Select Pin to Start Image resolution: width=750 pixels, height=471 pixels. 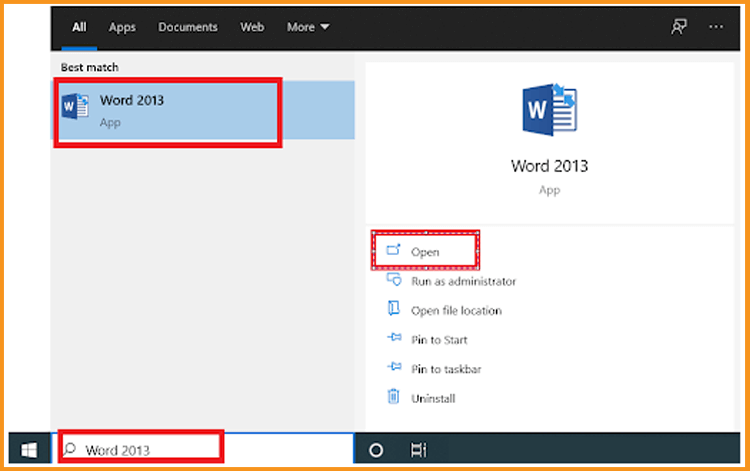point(427,340)
